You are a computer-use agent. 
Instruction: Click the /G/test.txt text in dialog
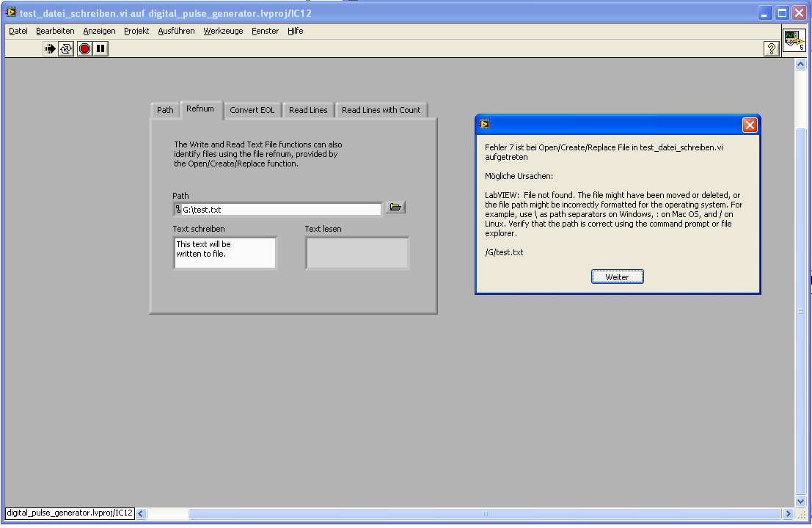point(504,252)
